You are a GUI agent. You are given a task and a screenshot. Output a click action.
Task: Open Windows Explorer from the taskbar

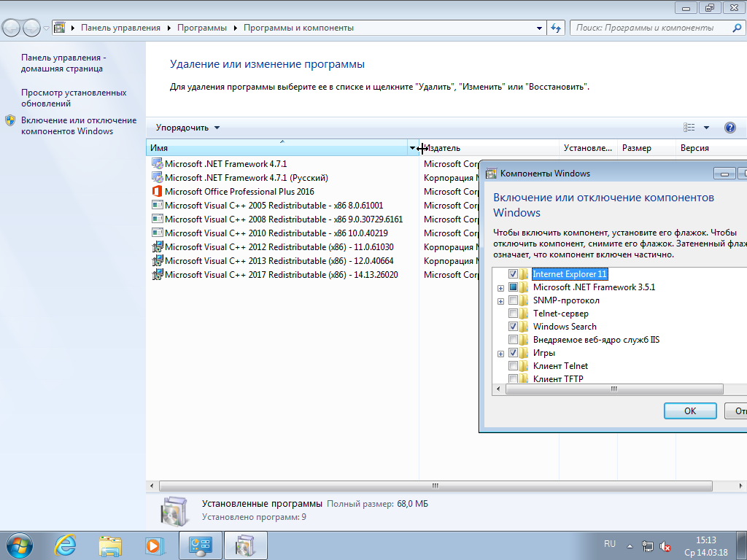click(110, 545)
